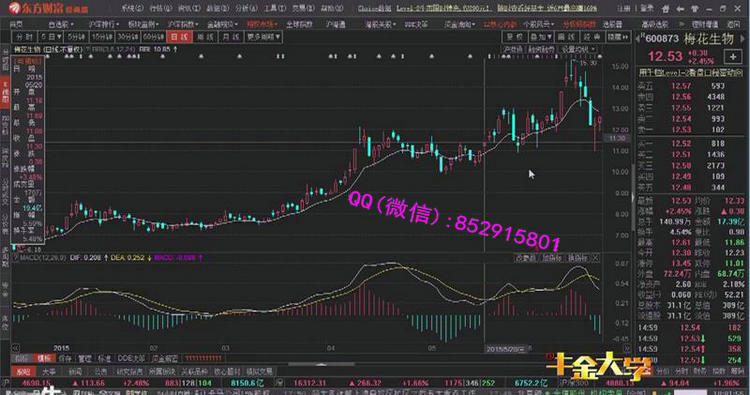Screen dimensions: 750x395
Task: Select the 日线 daily chart period
Action: click(179, 37)
